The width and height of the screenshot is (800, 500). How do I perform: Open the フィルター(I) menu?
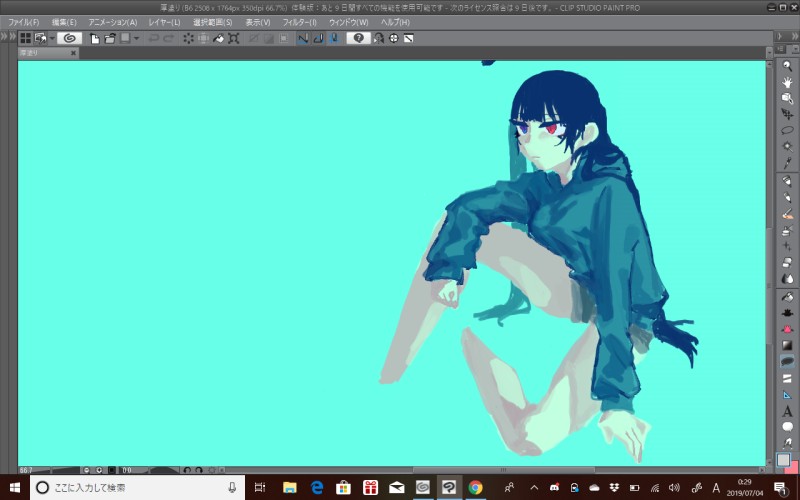click(x=299, y=22)
